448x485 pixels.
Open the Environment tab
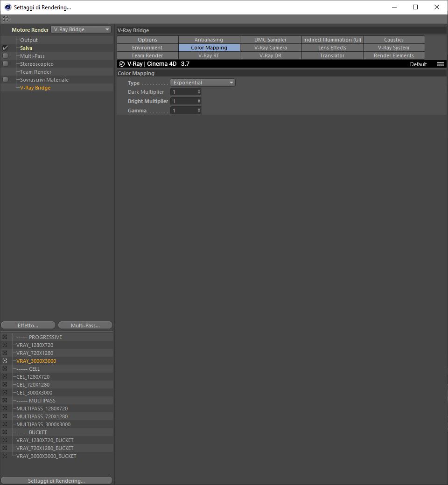point(147,48)
